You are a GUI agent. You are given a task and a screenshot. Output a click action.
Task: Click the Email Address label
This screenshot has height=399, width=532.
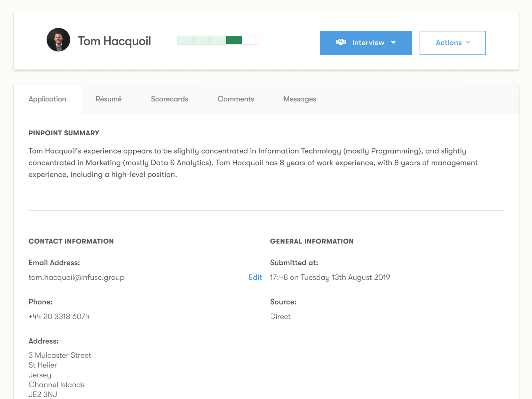click(54, 263)
